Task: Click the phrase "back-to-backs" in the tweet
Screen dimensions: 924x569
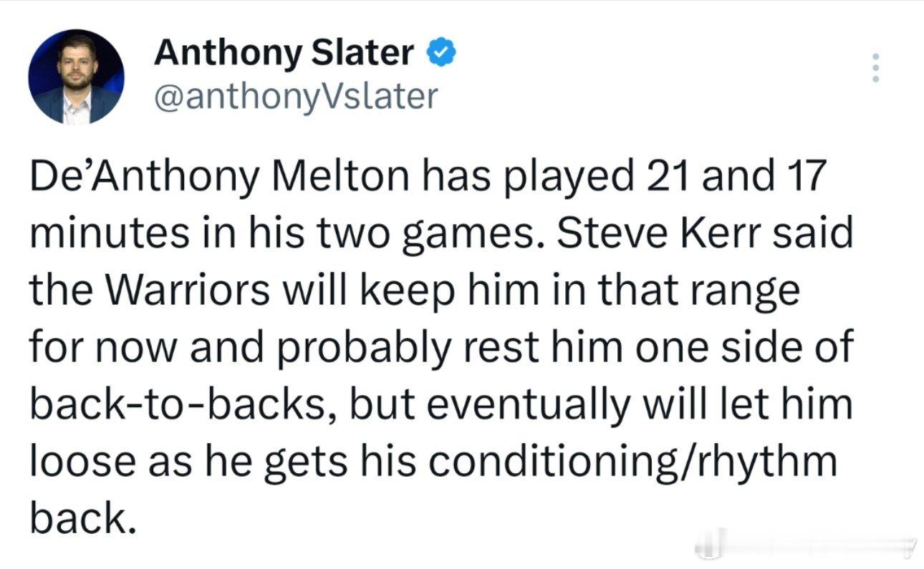Action: [189, 405]
